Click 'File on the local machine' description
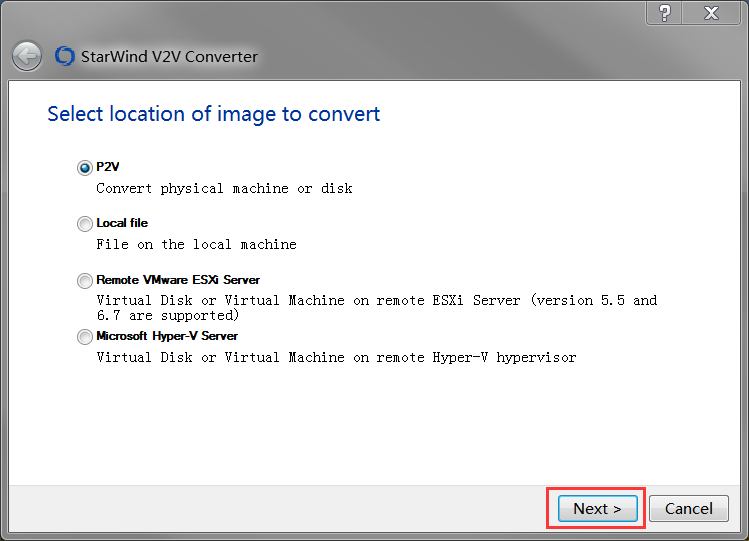The height and width of the screenshot is (541, 749). [x=196, y=244]
